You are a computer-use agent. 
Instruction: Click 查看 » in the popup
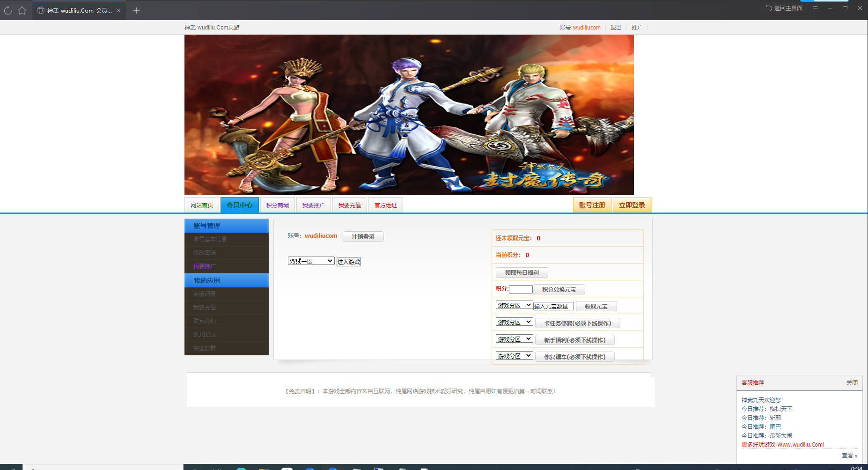tap(849, 455)
